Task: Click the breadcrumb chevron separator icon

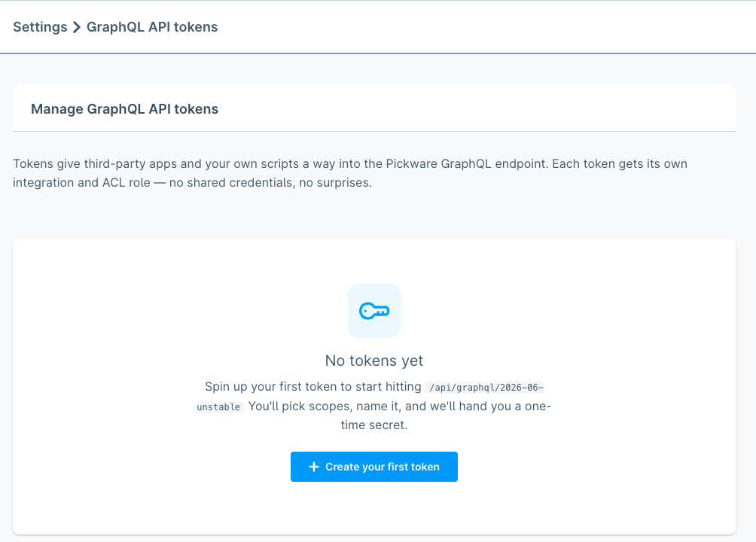Action: [77, 27]
